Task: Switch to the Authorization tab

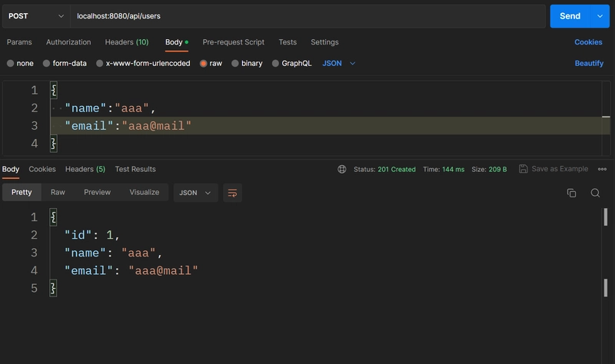Action: pos(68,42)
